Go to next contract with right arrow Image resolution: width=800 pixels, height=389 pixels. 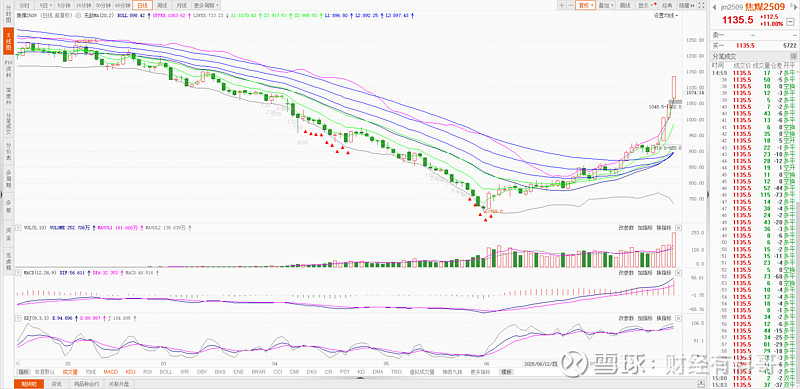794,7
